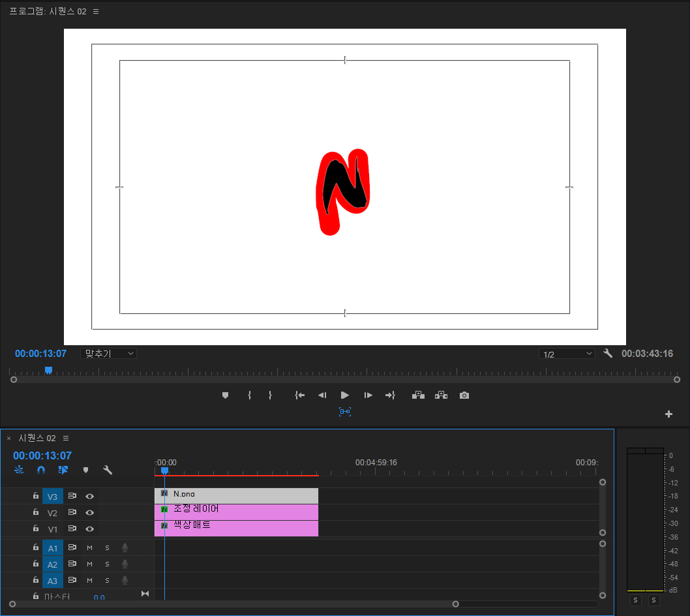690x616 pixels.
Task: Solo left channel in audio meter
Action: 635,600
